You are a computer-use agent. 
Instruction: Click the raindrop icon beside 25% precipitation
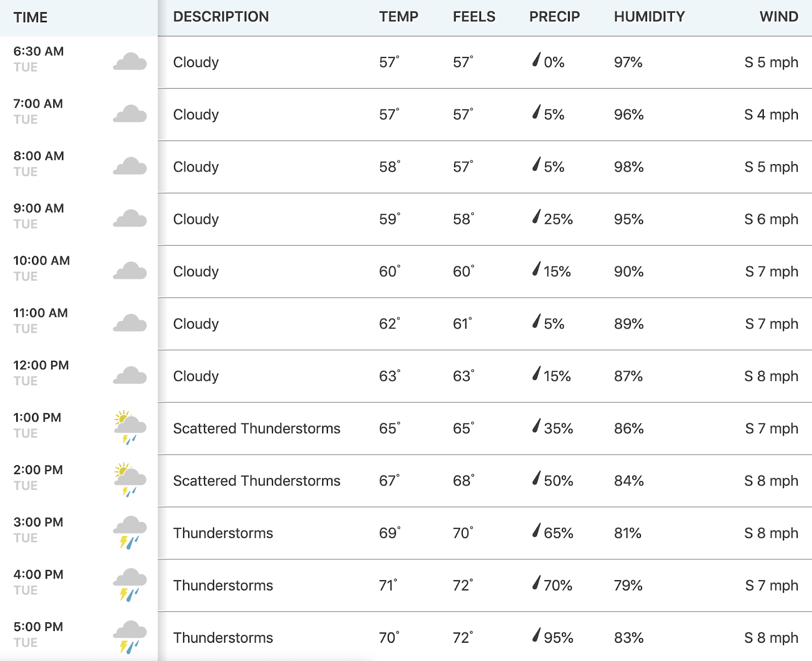tap(536, 216)
